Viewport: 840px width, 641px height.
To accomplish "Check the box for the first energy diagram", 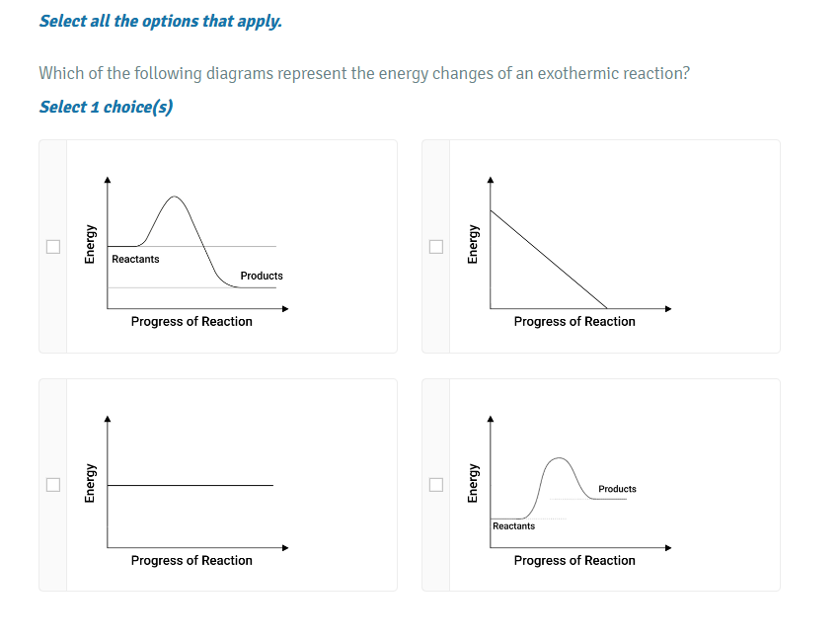I will click(x=52, y=246).
